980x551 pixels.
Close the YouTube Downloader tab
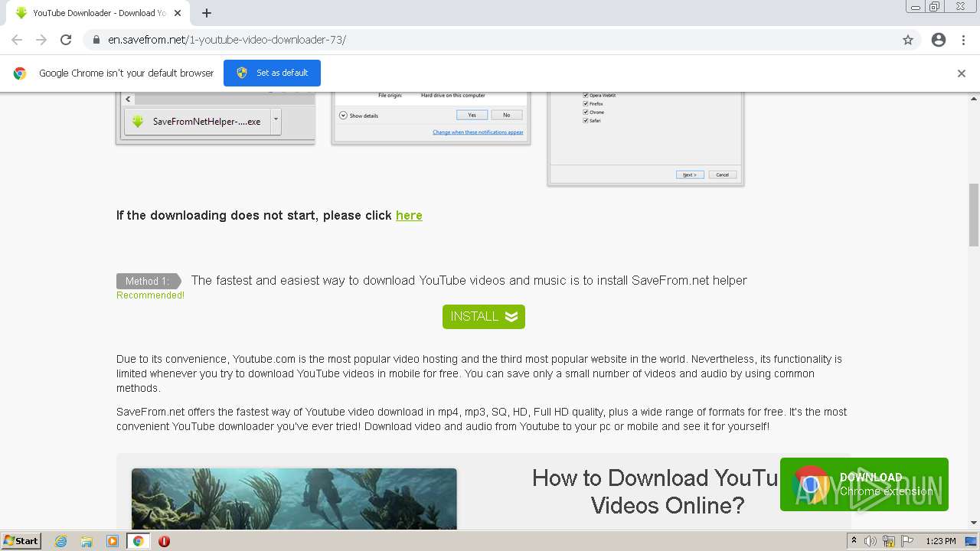pyautogui.click(x=178, y=13)
